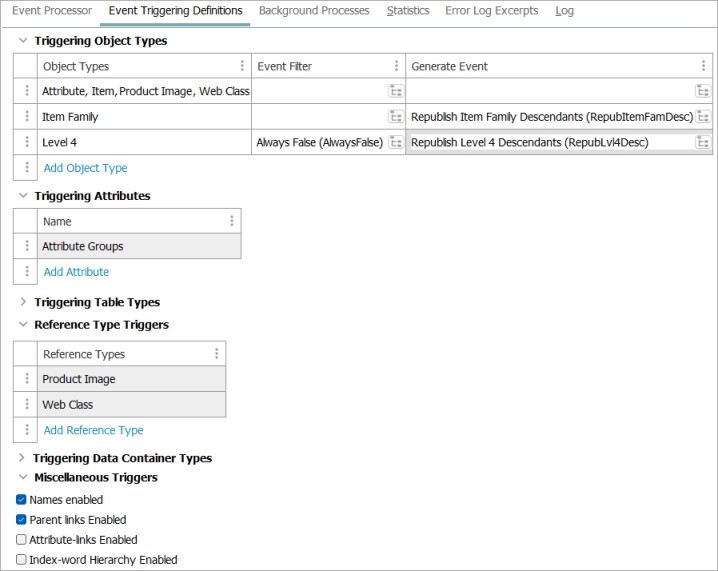This screenshot has width=718, height=571.
Task: Open row menu beside Web Class reference
Action: (27, 404)
